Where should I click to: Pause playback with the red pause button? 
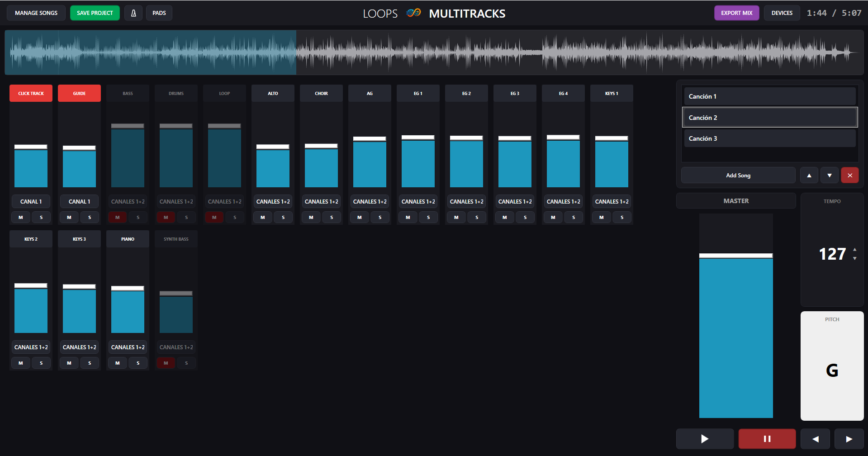767,439
